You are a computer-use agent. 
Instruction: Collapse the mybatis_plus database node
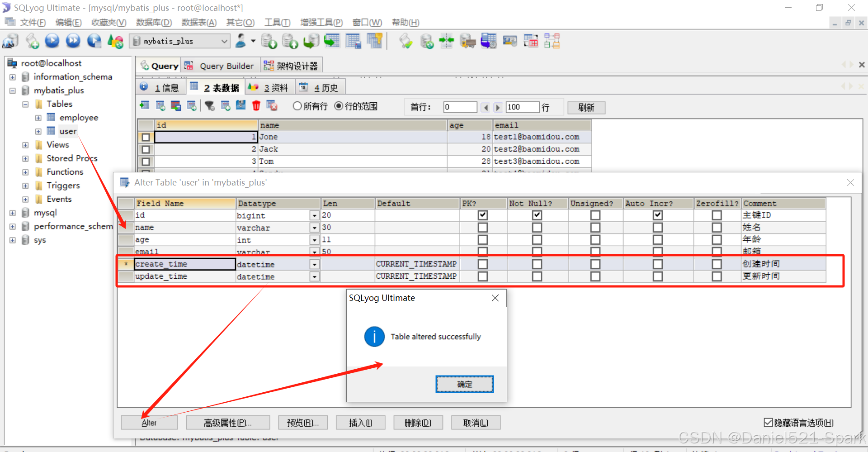13,91
